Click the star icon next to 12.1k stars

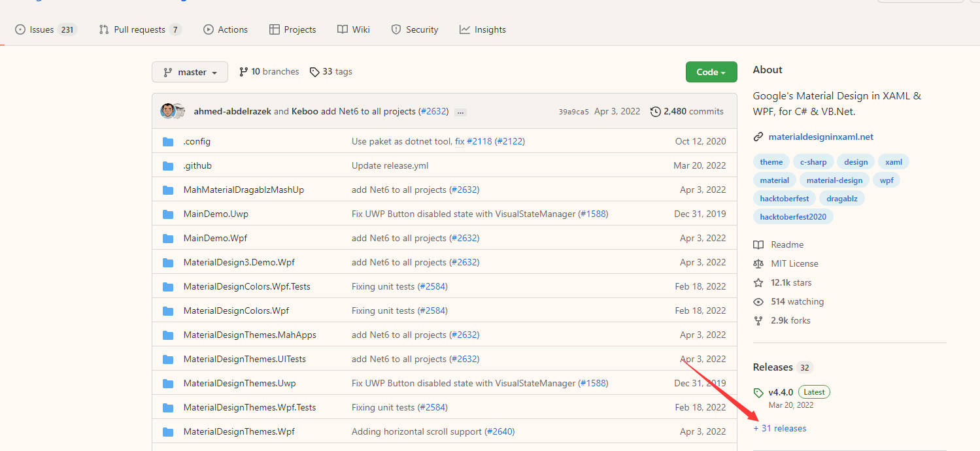coord(758,283)
